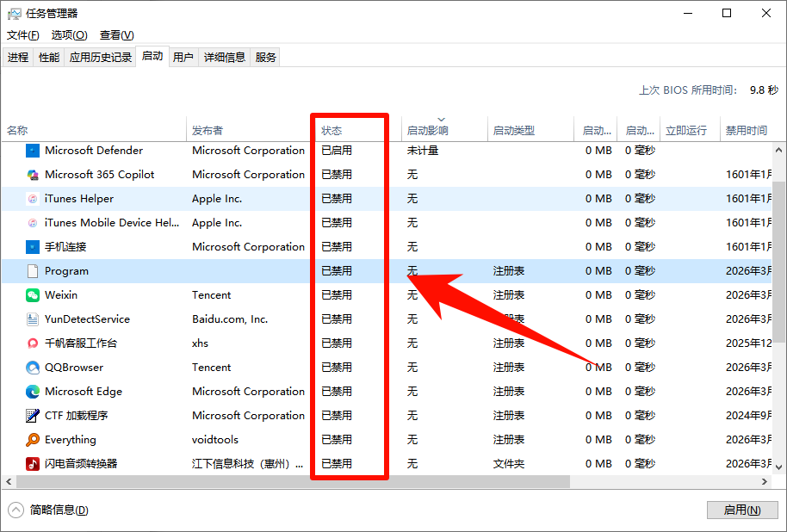The width and height of the screenshot is (787, 532).
Task: Click the 上次 BIOS 所用时间 value 9.8 秒
Action: tap(764, 90)
